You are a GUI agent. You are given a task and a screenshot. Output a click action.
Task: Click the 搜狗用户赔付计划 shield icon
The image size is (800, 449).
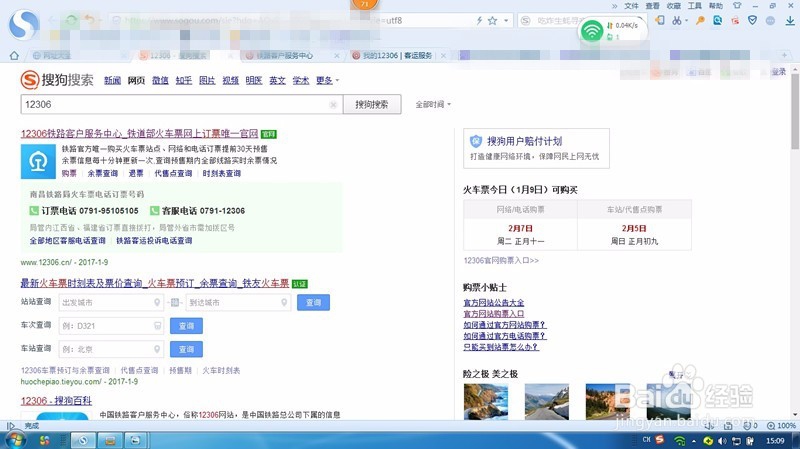tap(476, 141)
